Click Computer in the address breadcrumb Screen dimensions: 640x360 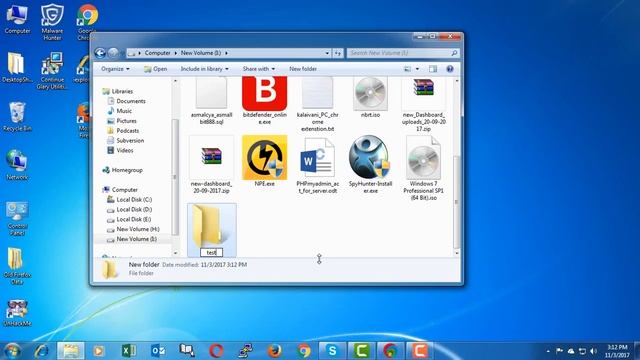click(158, 53)
